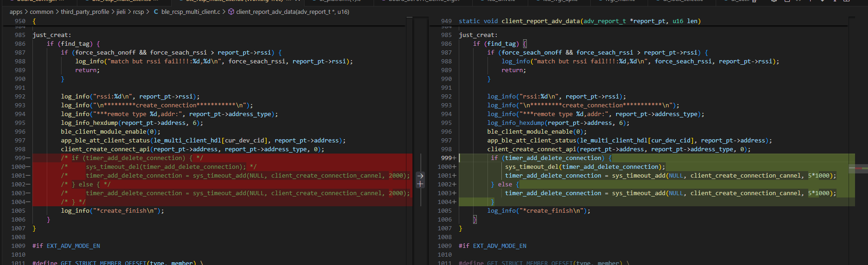Click 'rssi:%d' log_info in left pane
Image resolution: width=868 pixels, height=265 pixels.
131,97
